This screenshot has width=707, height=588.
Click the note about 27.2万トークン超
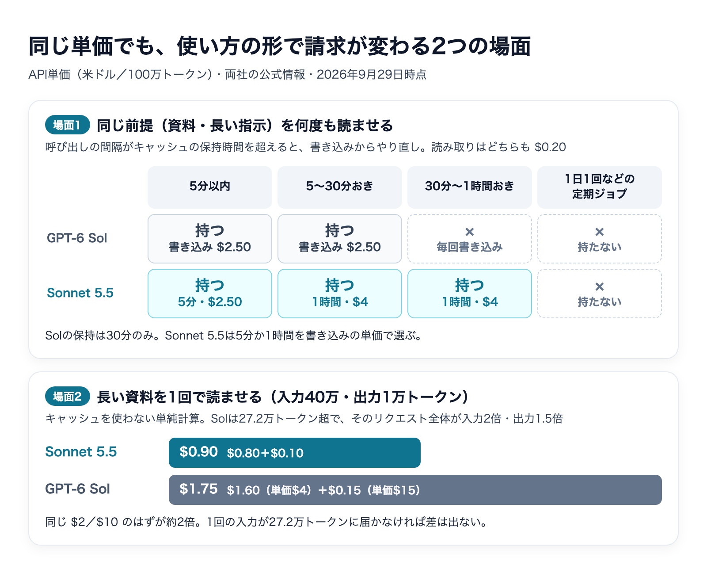pyautogui.click(x=304, y=419)
